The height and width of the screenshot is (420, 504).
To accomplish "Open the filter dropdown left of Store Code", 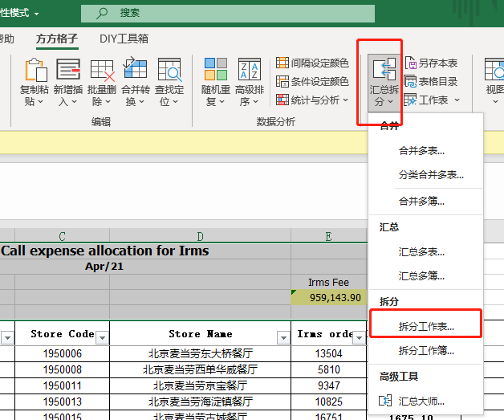I will pos(7,337).
